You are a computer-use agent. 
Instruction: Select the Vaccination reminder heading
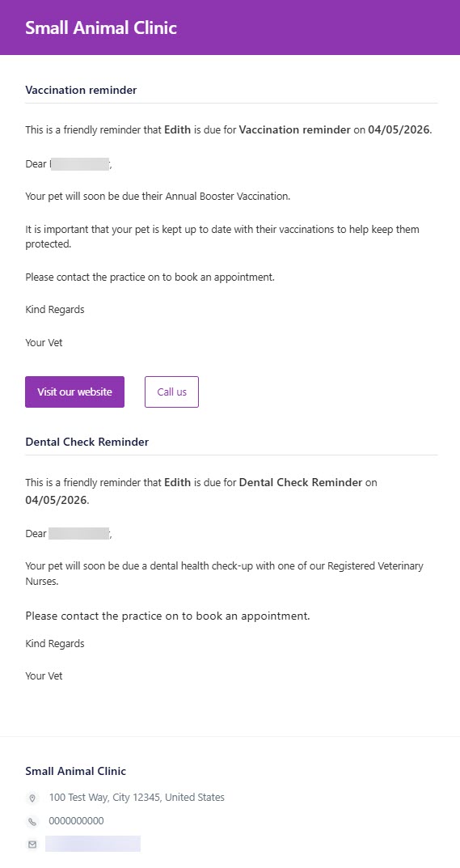click(81, 90)
